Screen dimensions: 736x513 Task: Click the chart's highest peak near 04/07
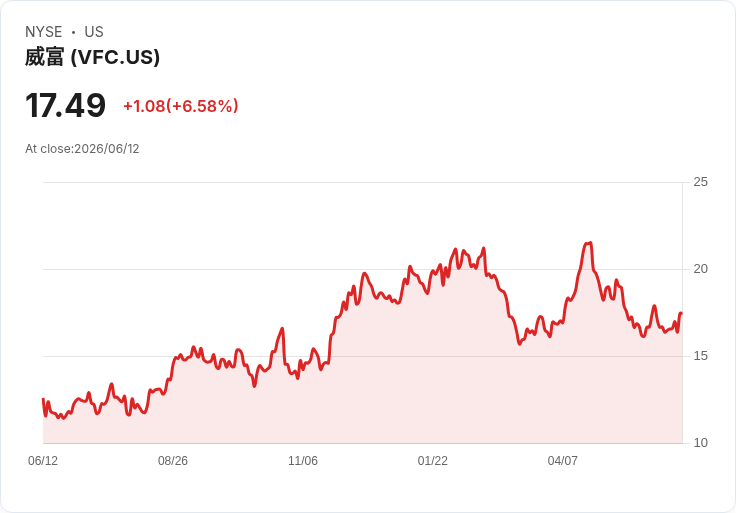tap(589, 243)
